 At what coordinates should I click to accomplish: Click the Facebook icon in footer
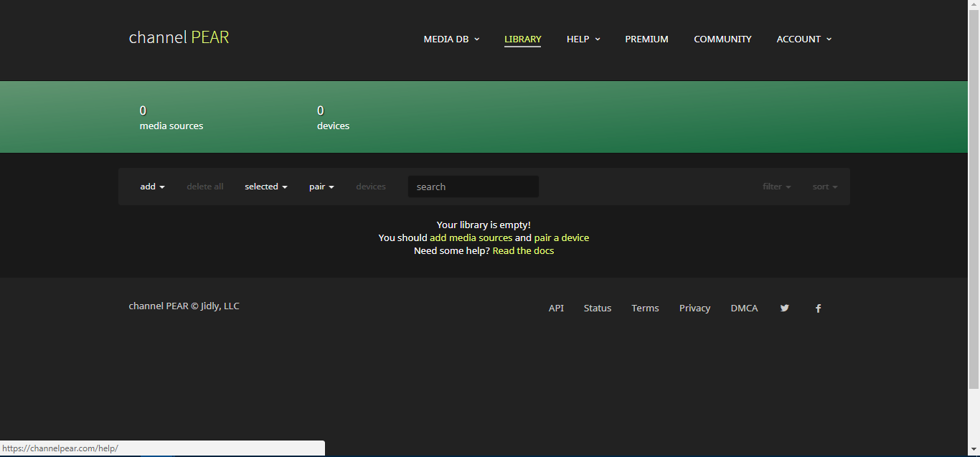click(x=818, y=308)
